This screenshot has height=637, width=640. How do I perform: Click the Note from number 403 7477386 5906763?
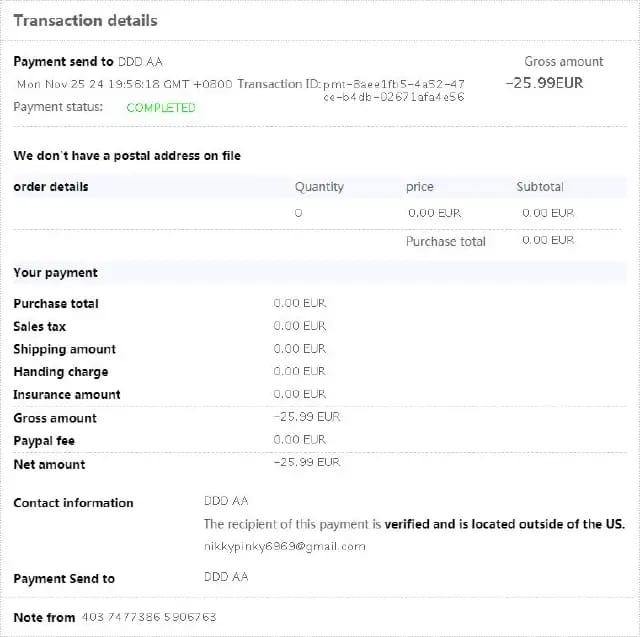pos(149,617)
